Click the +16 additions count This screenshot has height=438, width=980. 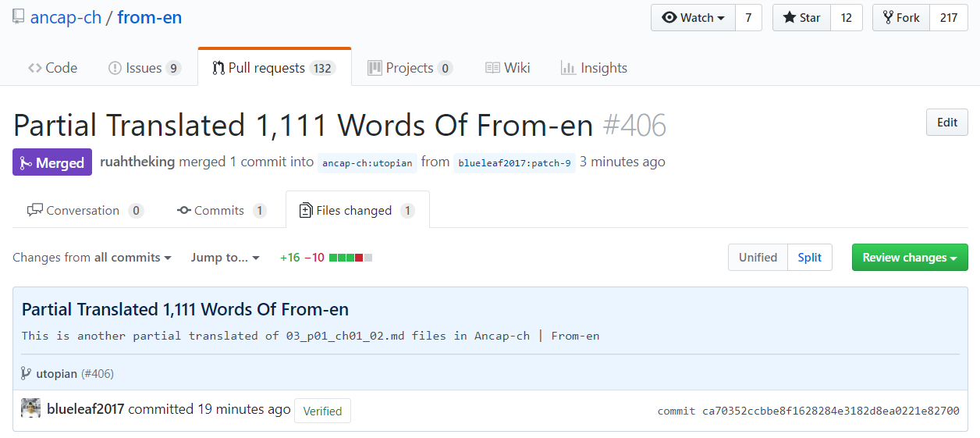pos(289,258)
